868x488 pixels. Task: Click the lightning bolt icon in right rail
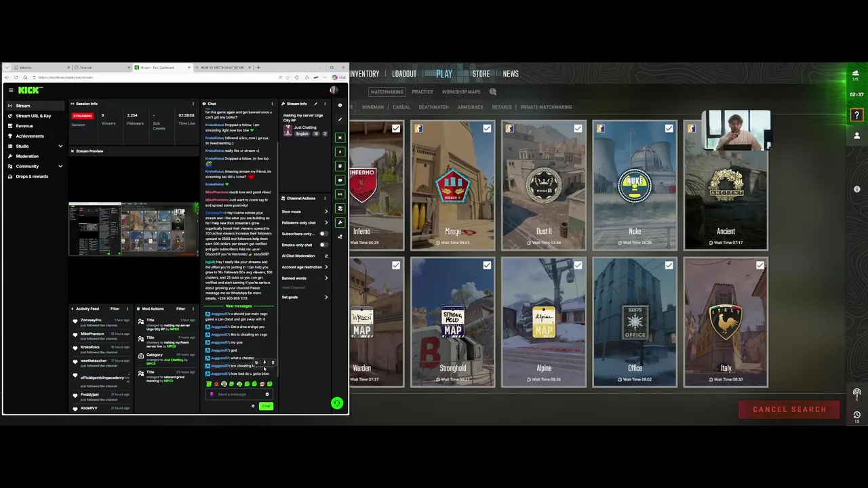coord(340,152)
